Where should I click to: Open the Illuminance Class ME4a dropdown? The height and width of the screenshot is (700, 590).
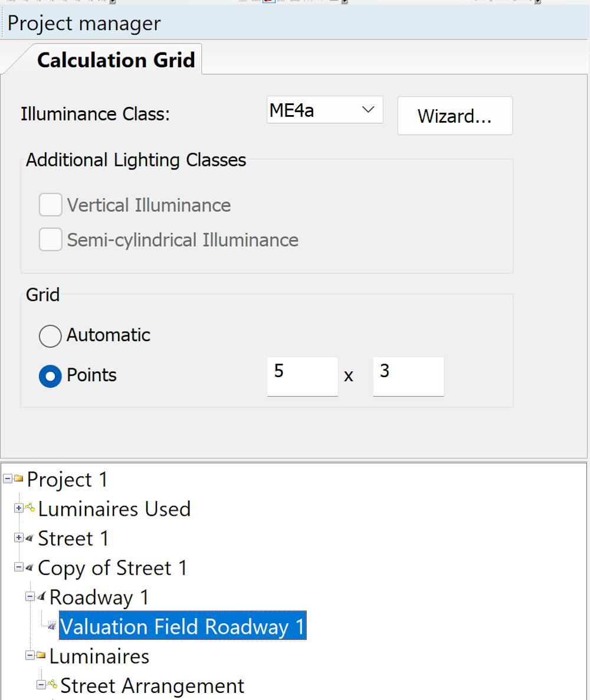(324, 110)
